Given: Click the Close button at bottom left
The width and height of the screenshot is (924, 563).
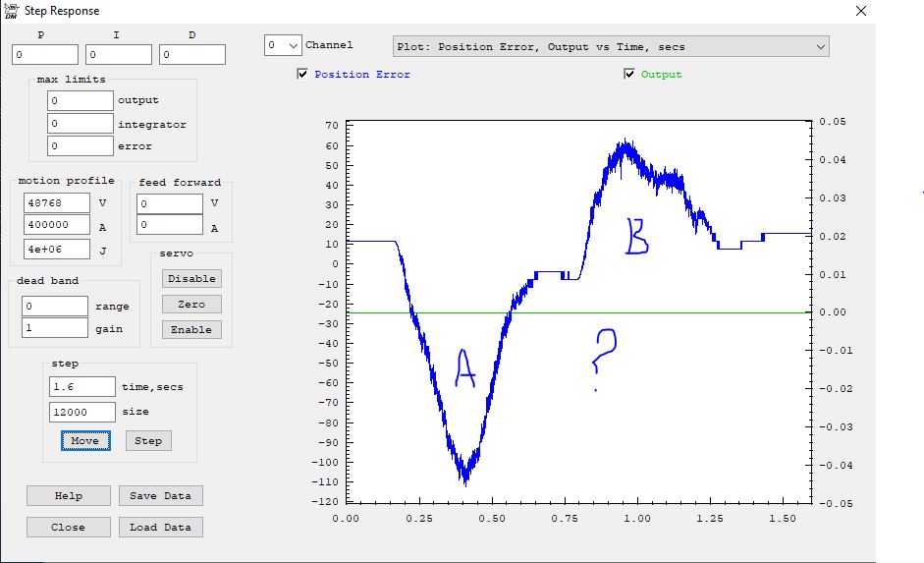Looking at the screenshot, I should (68, 527).
